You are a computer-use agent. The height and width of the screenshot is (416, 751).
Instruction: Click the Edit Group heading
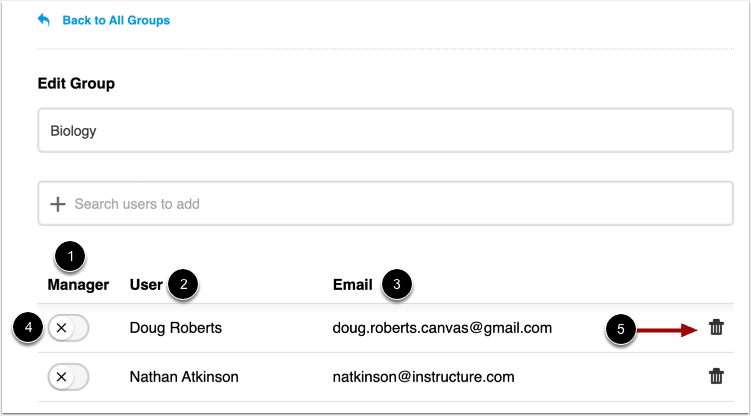[76, 83]
